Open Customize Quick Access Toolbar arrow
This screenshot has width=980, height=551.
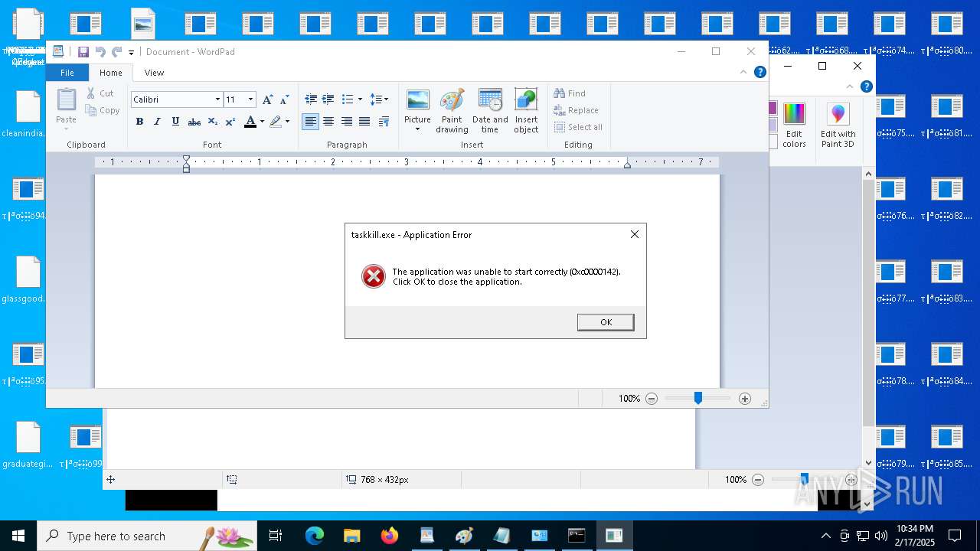(x=131, y=53)
